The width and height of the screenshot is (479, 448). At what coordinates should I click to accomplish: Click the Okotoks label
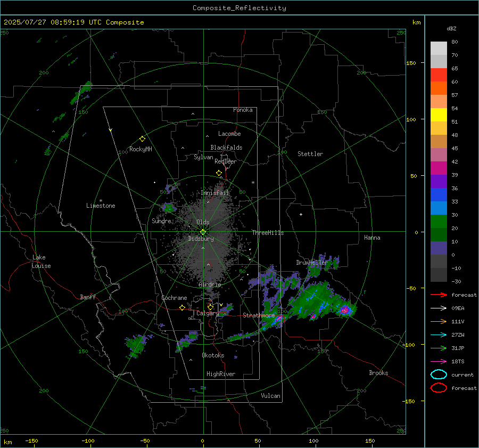[213, 355]
